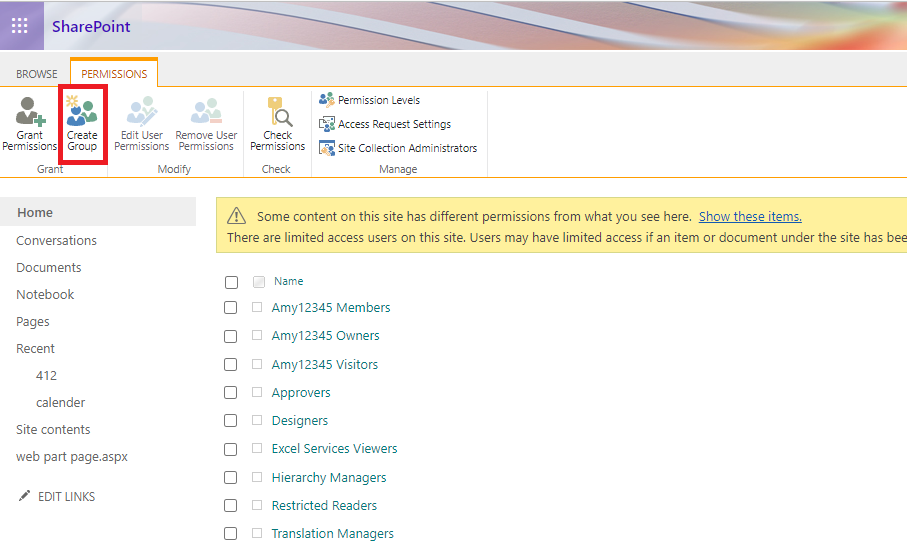Open the calender recent item
Screen dimensions: 907x548
[60, 402]
